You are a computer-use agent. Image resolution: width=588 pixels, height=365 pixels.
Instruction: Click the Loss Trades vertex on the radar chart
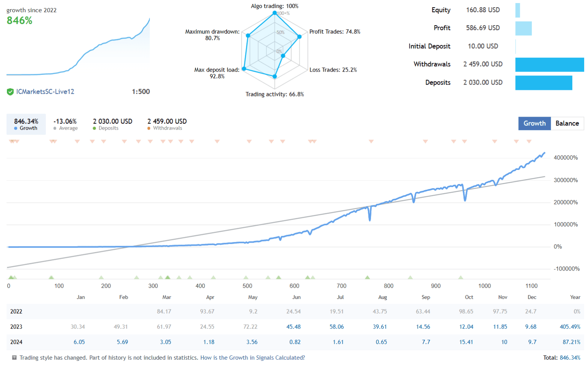tap(283, 55)
